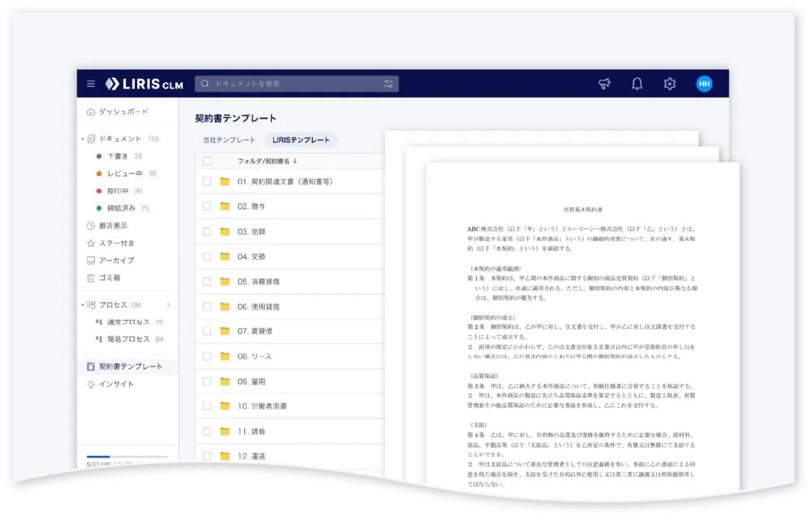Focus the ドキュメントを検索 search field
Screen dimensions: 812x520
click(296, 84)
